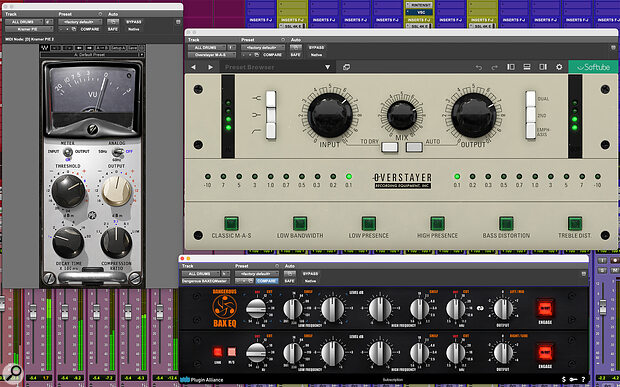Adjust the Kramer PIE THRESHOLD knob

(x=68, y=191)
